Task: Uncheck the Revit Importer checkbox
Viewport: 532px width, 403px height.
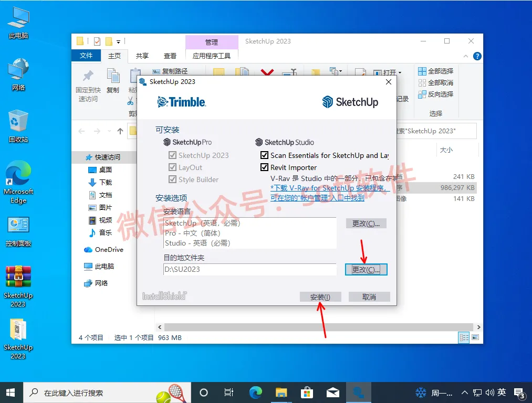Action: pos(264,167)
